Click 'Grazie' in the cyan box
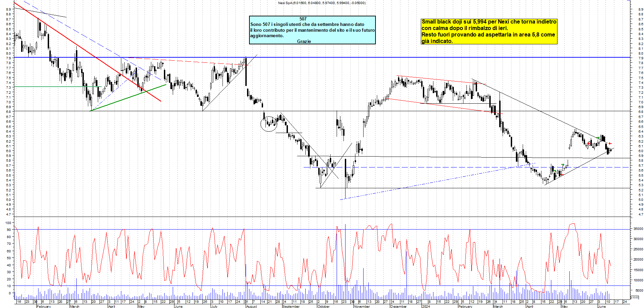The height and width of the screenshot is (308, 644). point(304,41)
